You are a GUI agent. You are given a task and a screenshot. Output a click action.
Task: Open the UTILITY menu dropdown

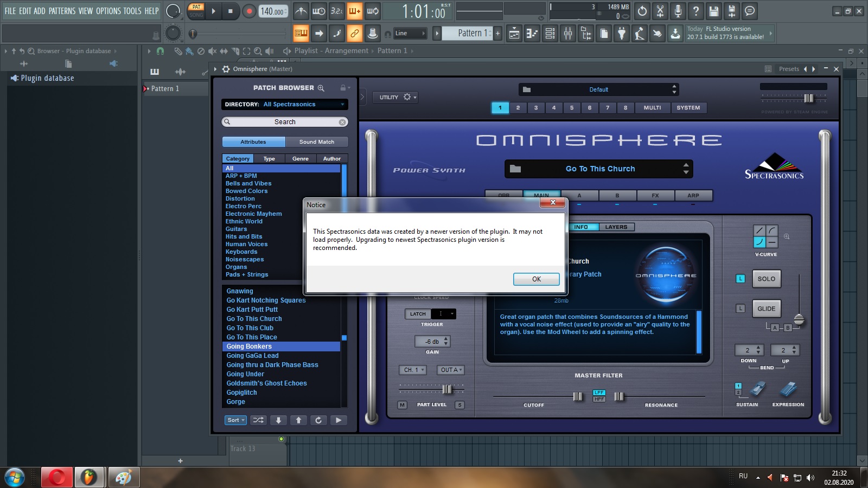[395, 98]
